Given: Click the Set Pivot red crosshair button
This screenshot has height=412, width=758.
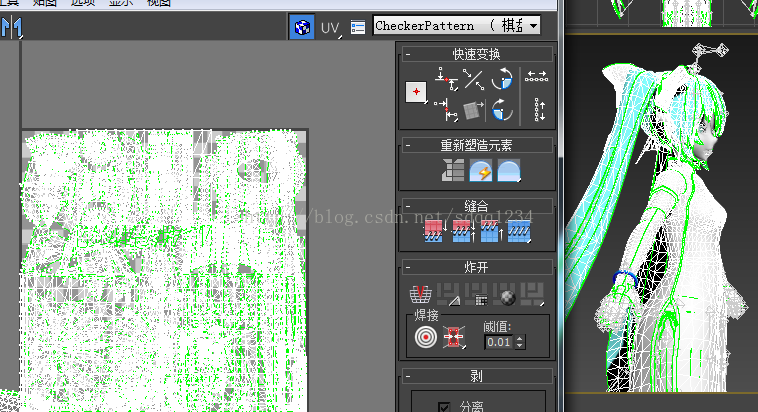Looking at the screenshot, I should coord(416,92).
